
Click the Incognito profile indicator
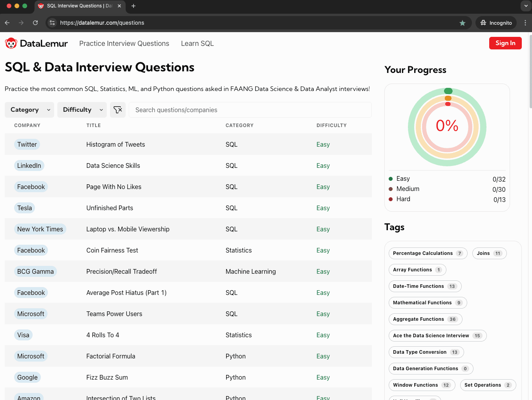point(496,23)
